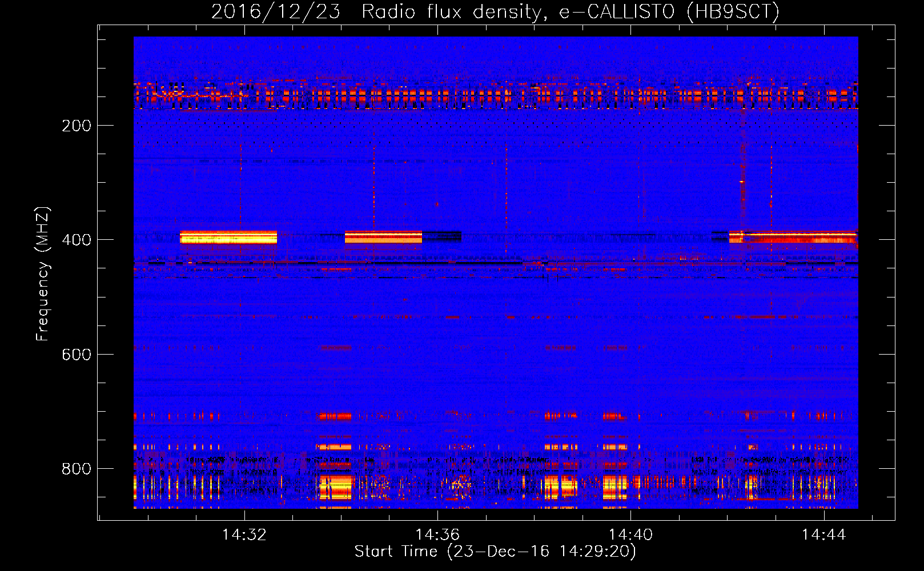
Task: Click the 14:36 time tick label
Action: 437,535
